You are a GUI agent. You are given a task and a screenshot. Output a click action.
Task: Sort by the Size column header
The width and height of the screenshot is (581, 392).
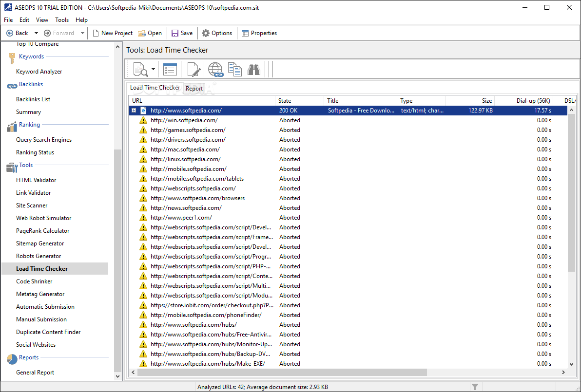(470, 101)
